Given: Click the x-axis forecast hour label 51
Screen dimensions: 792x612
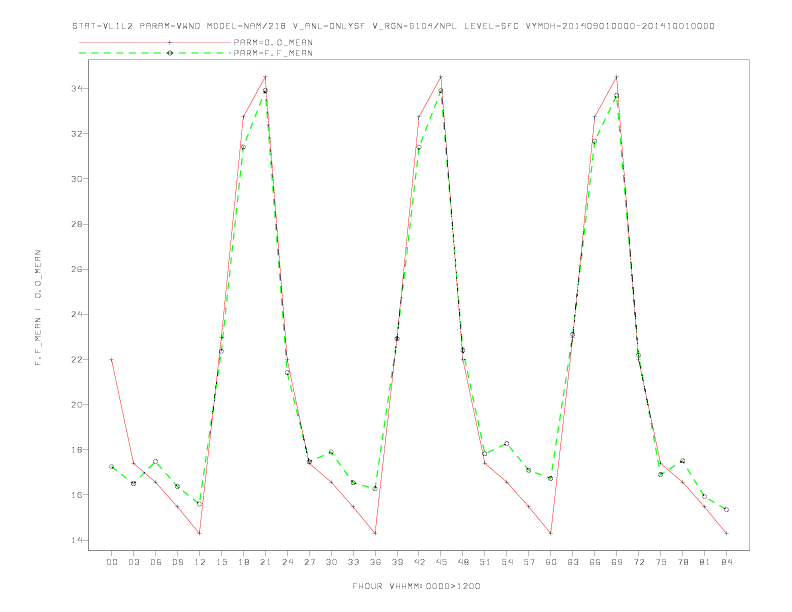Looking at the screenshot, I should pos(485,562).
